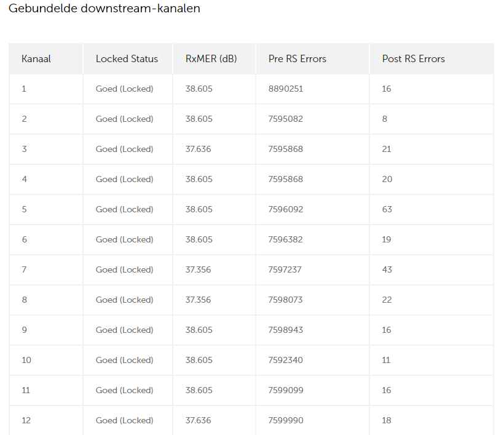Select Pre RS Errors value 7599990
Screen dimensions: 504x435
click(286, 420)
